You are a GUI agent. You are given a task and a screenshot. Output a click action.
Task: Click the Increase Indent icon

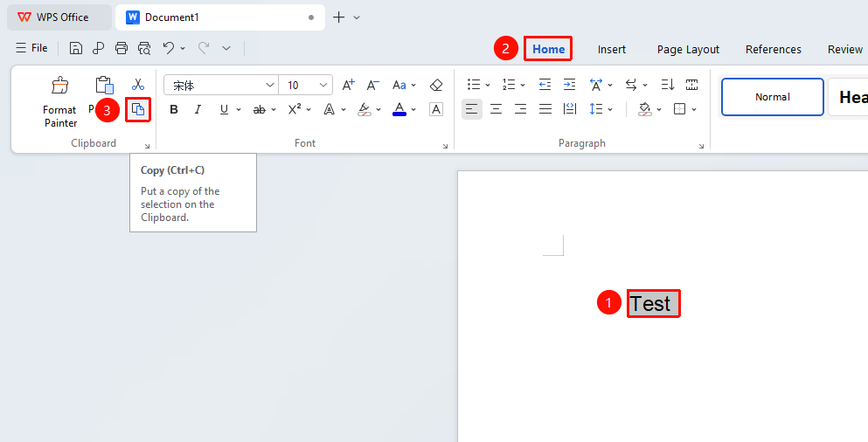[x=569, y=85]
